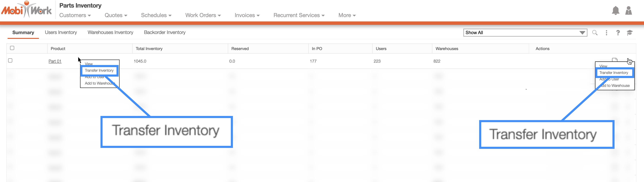This screenshot has width=644, height=182.
Task: Click the question mark help icon
Action: pyautogui.click(x=618, y=33)
